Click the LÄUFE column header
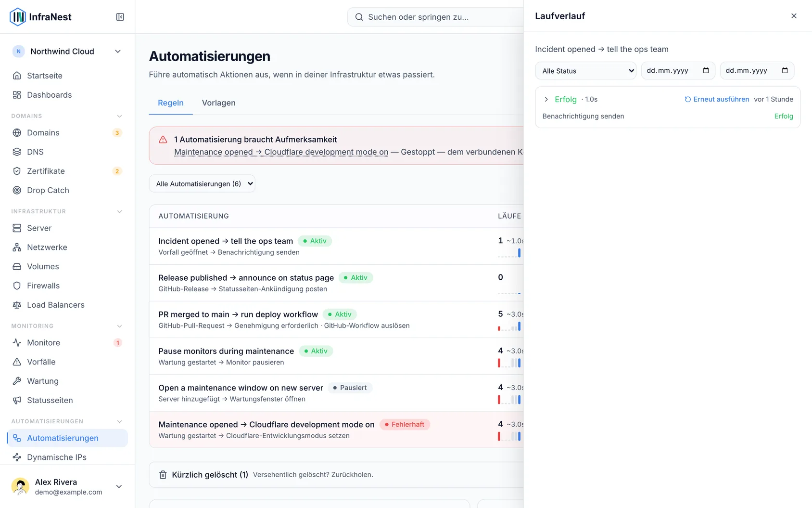 click(509, 216)
